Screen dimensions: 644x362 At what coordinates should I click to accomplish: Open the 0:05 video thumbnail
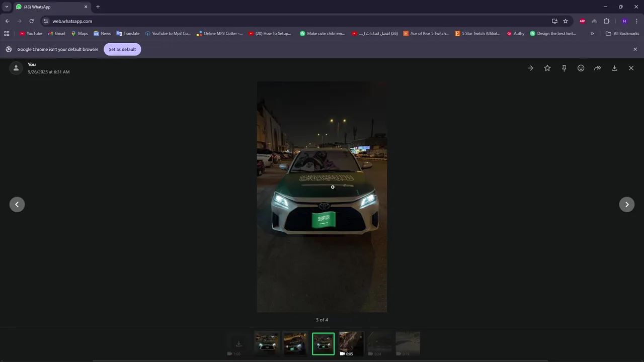click(x=351, y=344)
